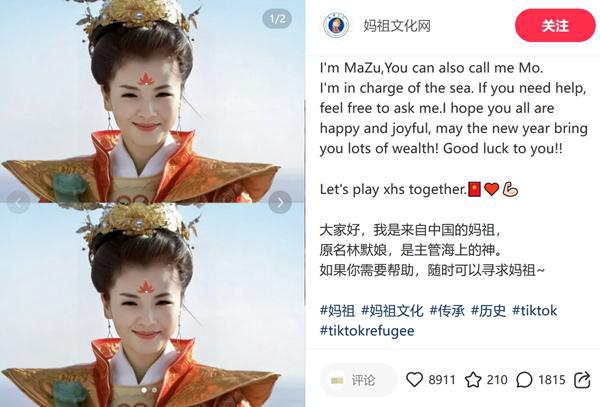Click the emoji icon in comment box
The width and height of the screenshot is (600, 407).
tap(337, 380)
